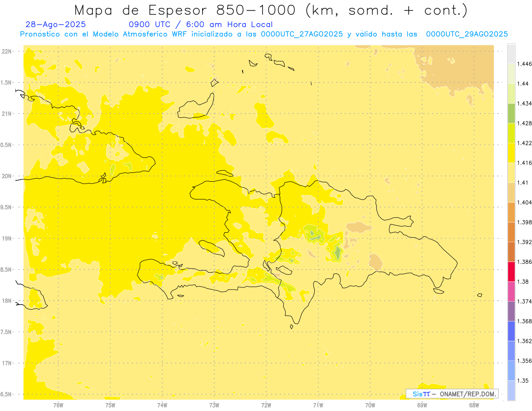
Task: Click the legend value 1.386
Action: click(x=524, y=262)
